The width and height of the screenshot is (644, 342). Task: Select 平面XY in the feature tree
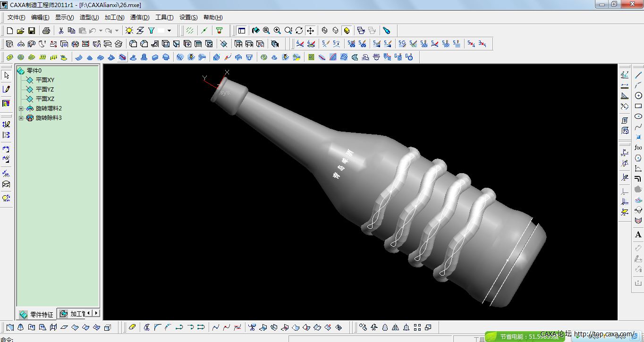(x=45, y=80)
